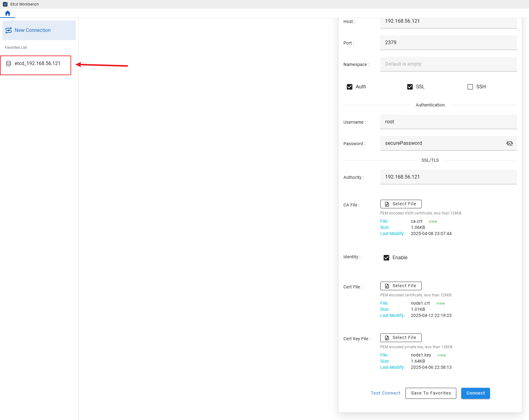Click the New Connection icon

tap(9, 30)
